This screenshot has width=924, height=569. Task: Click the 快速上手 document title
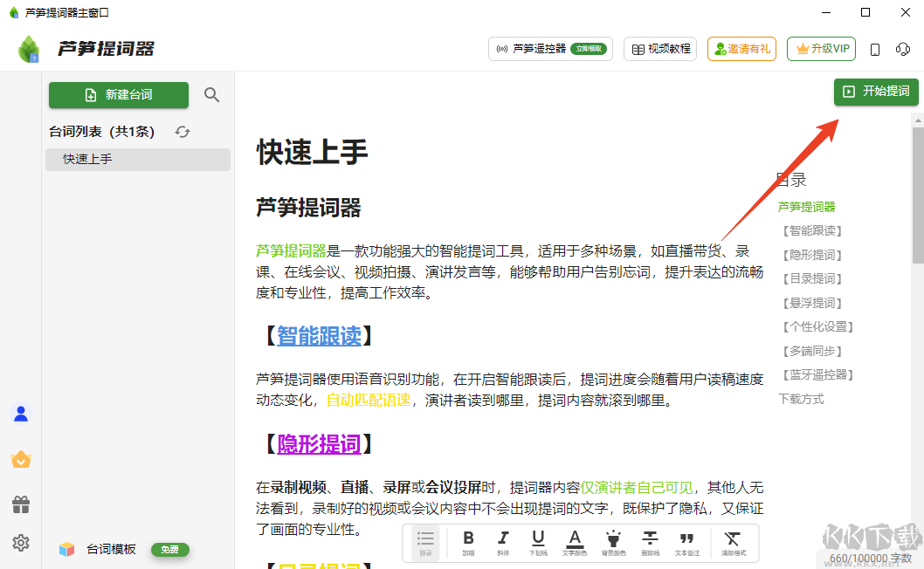tap(313, 153)
